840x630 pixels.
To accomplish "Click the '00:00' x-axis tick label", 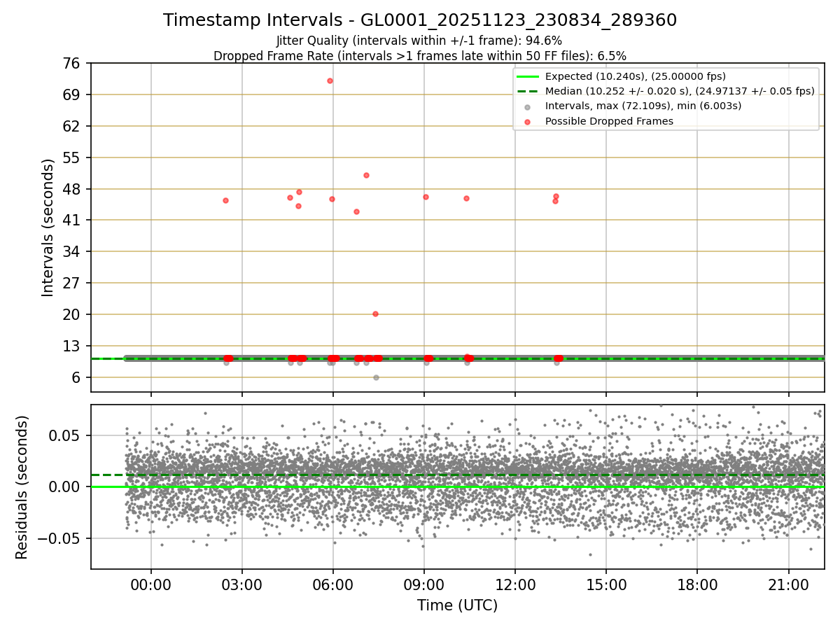I will pos(150,585).
